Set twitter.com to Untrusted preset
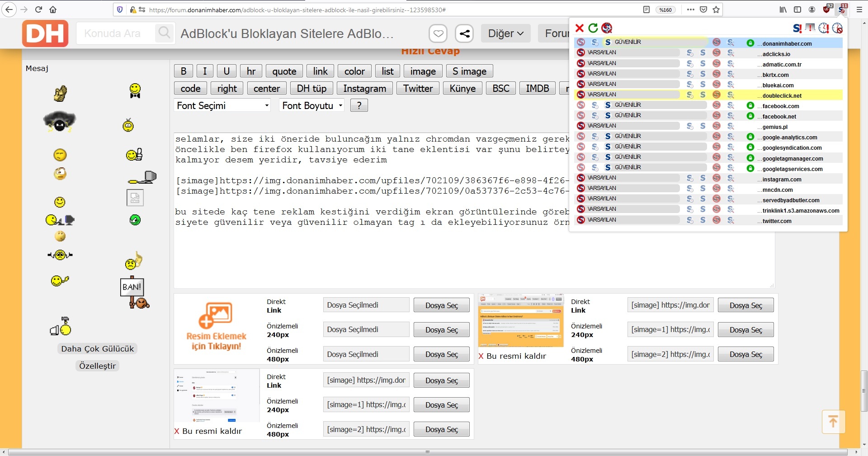This screenshot has width=868, height=456. pyautogui.click(x=717, y=220)
